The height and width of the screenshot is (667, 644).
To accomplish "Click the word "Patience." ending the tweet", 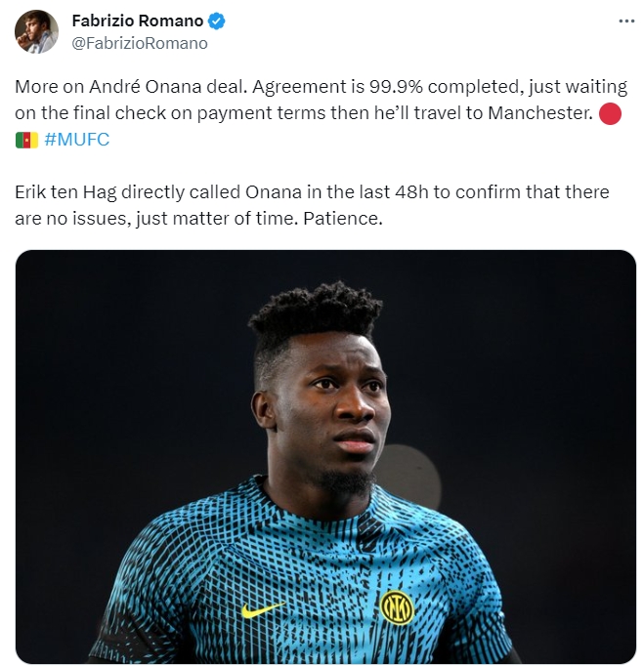I will click(343, 219).
